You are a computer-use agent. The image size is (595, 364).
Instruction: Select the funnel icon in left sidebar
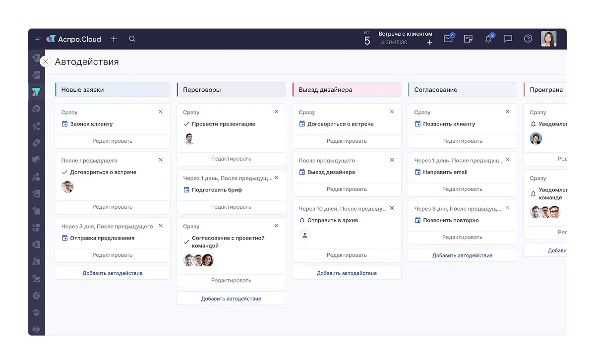(x=36, y=92)
